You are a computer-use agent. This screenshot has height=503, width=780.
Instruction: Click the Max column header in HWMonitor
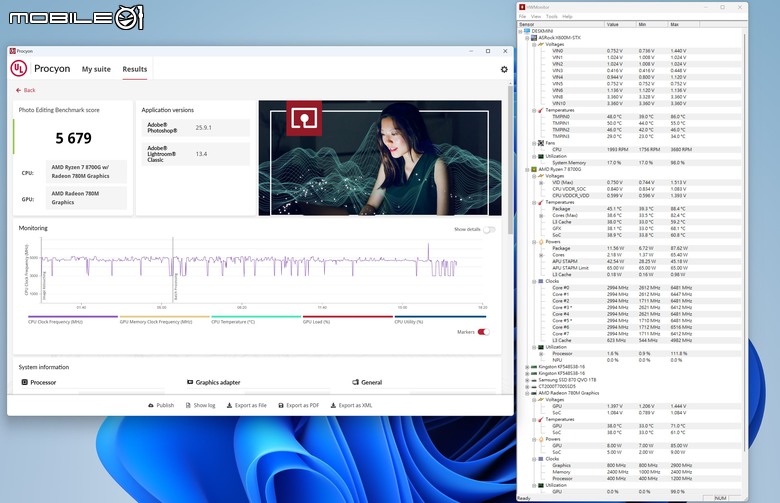click(x=683, y=24)
